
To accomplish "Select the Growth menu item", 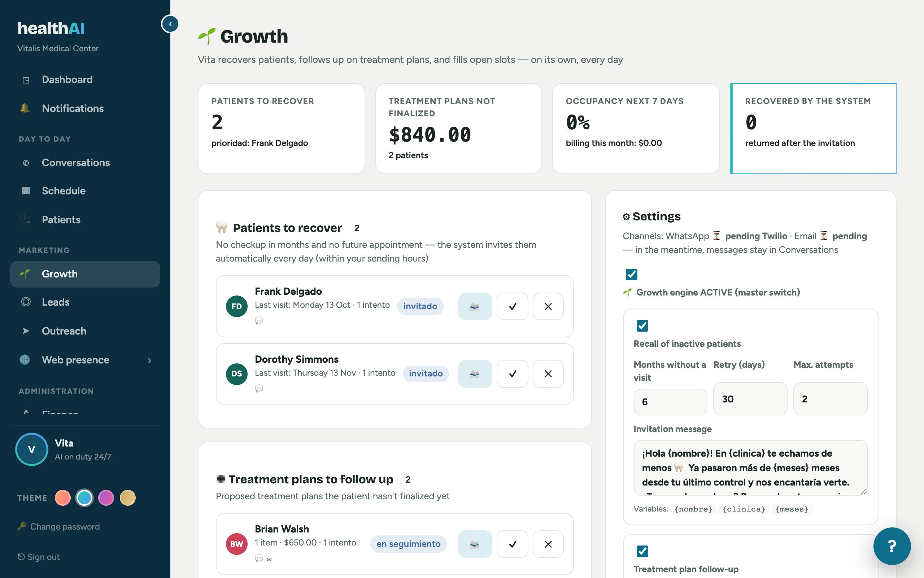I will (x=85, y=274).
